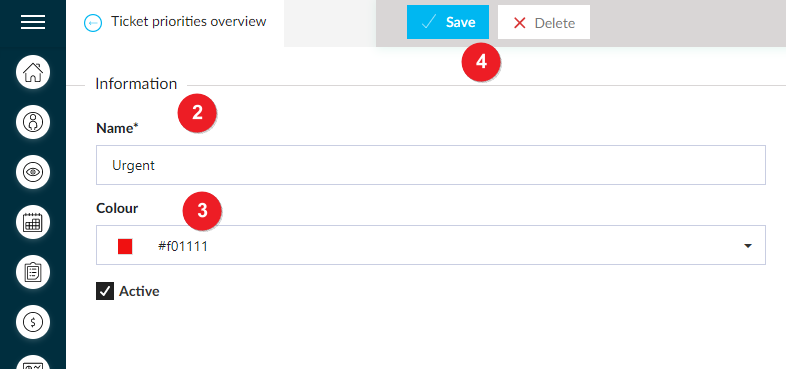Screen dimensions: 786x369
Task: Uncheck the Active checkbox
Action: (105, 291)
